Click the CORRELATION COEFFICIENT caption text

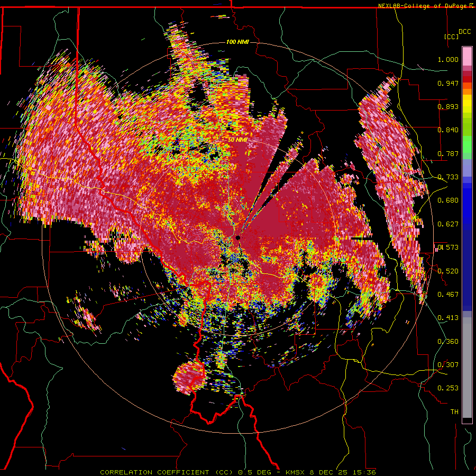click(x=155, y=472)
